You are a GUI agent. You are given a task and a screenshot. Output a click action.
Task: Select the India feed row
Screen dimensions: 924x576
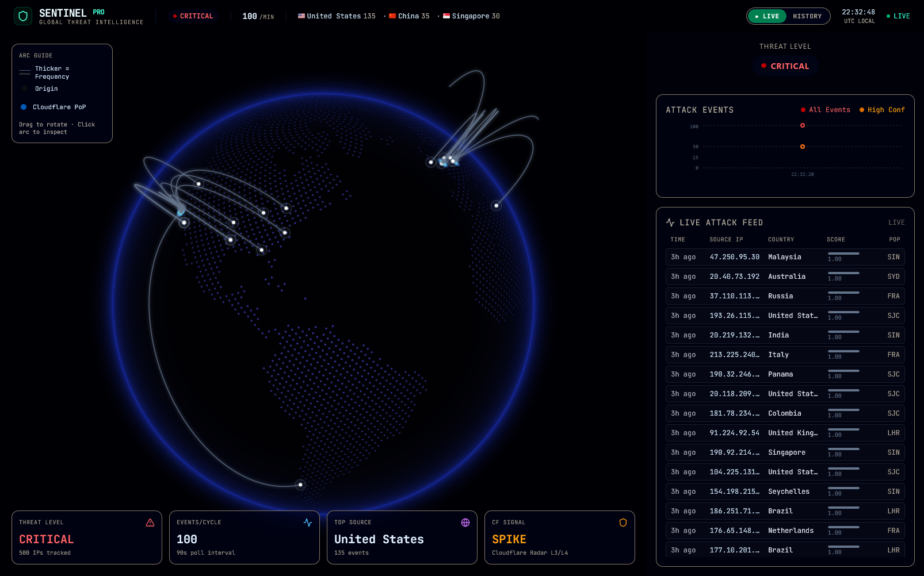[785, 335]
